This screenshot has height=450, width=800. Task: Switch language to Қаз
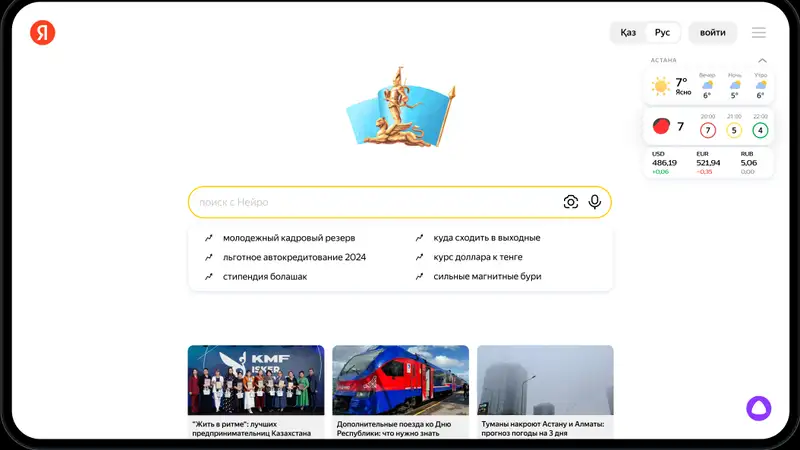click(628, 33)
